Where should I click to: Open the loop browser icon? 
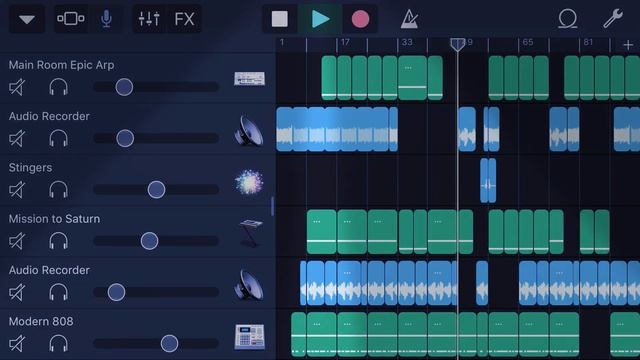[567, 19]
